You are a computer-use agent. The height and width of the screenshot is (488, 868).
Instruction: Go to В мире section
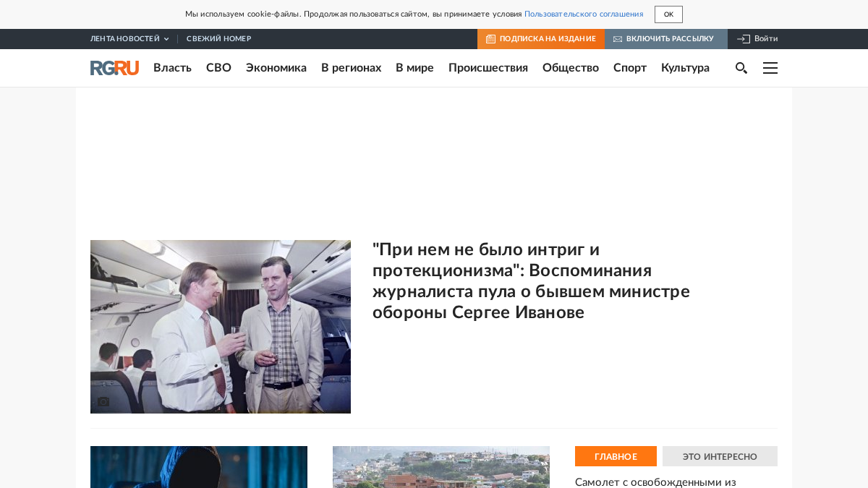coord(414,68)
